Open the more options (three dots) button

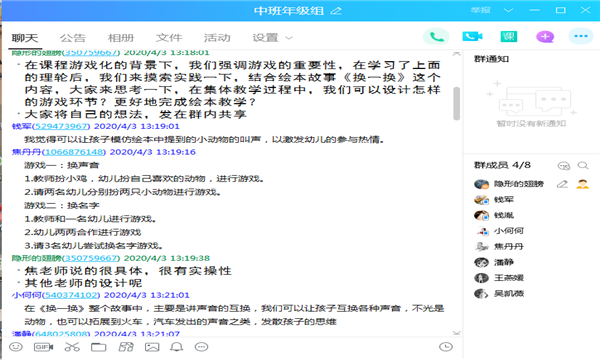tap(580, 36)
